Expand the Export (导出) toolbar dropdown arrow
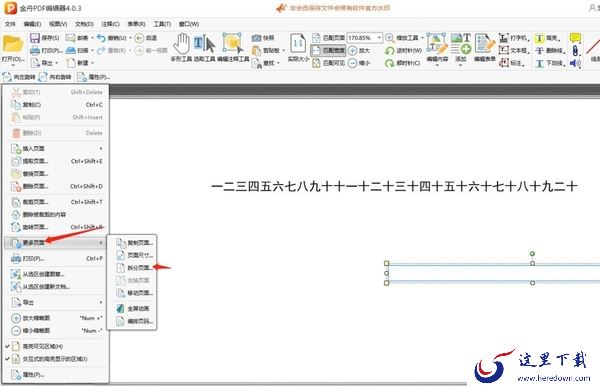The height and width of the screenshot is (386, 600). [57, 63]
